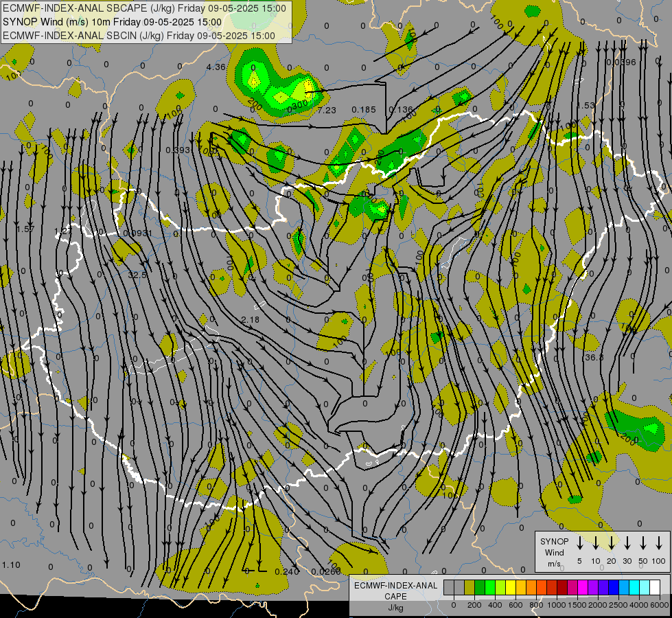
Task: Click the 2.18 value on the map
Action: click(x=250, y=320)
